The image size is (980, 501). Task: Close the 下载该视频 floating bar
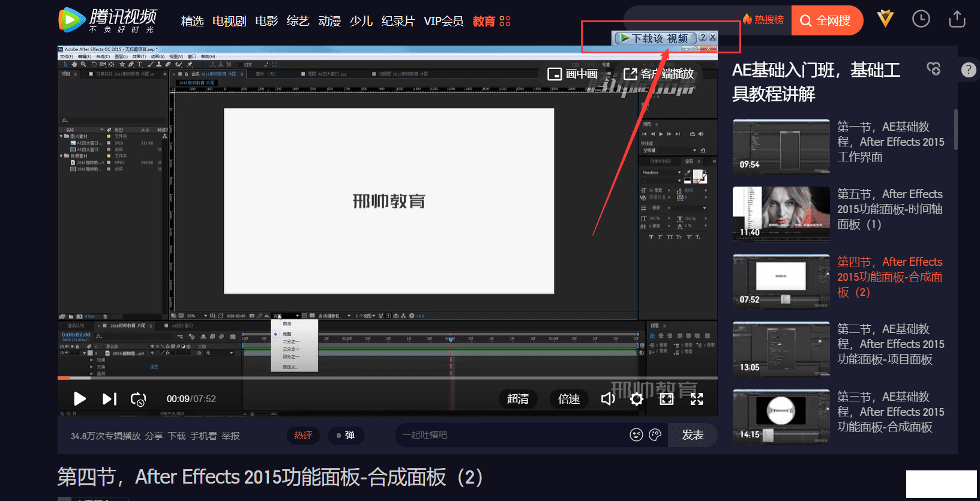point(712,37)
